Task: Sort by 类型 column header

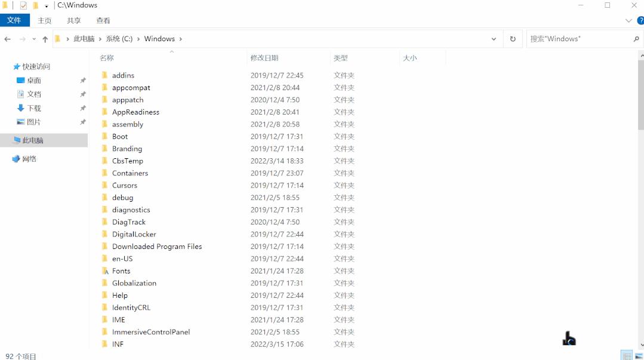Action: (x=340, y=58)
